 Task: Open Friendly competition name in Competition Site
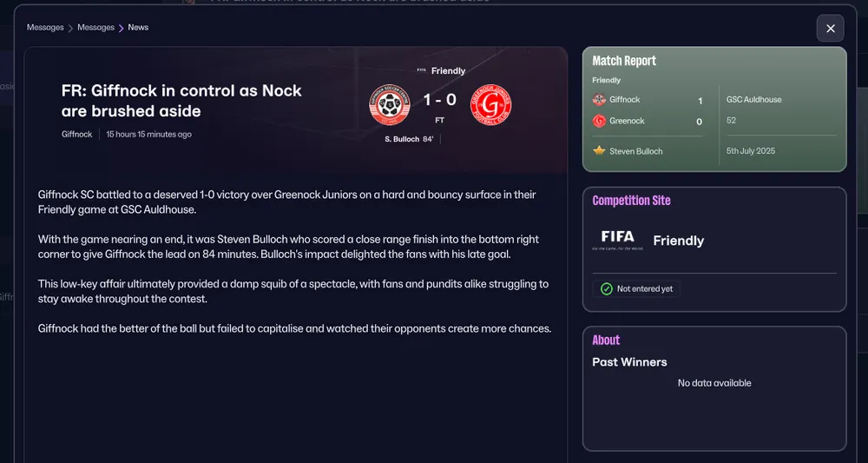pyautogui.click(x=678, y=241)
